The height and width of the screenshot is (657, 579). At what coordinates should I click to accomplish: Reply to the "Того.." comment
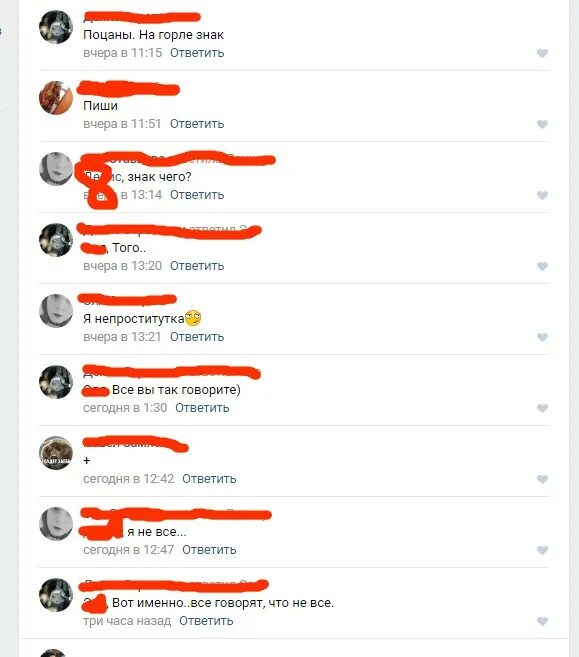(197, 266)
